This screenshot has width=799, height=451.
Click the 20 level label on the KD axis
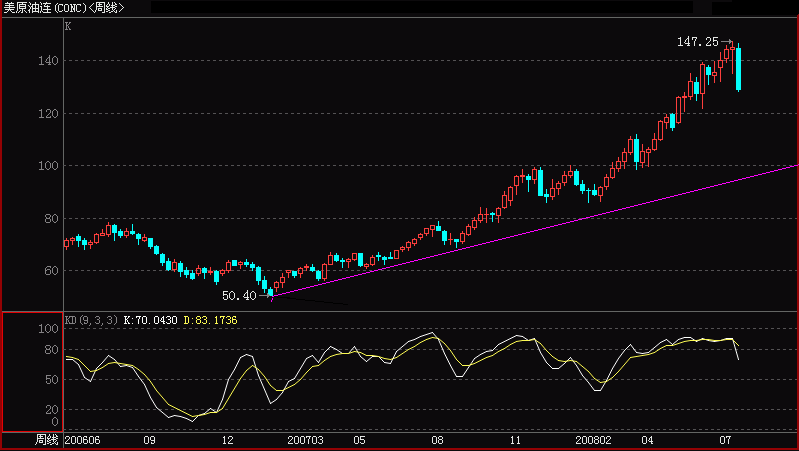[x=51, y=409]
